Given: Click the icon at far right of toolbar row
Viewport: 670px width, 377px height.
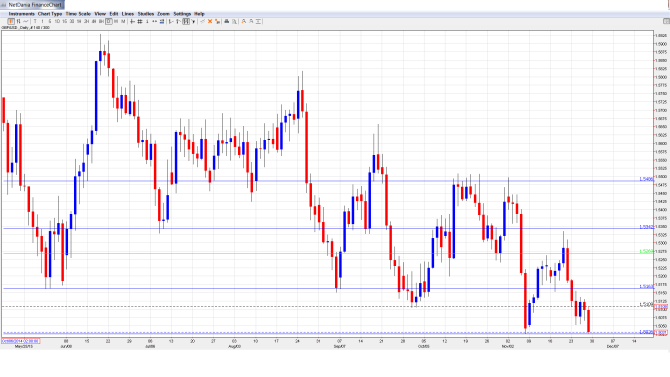Looking at the screenshot, I should (666, 21).
